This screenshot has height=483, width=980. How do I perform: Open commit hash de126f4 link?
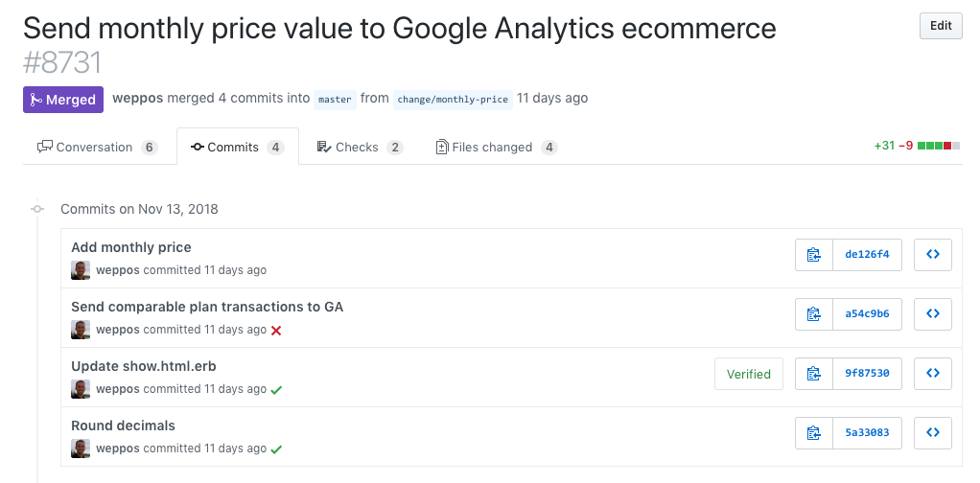[867, 255]
